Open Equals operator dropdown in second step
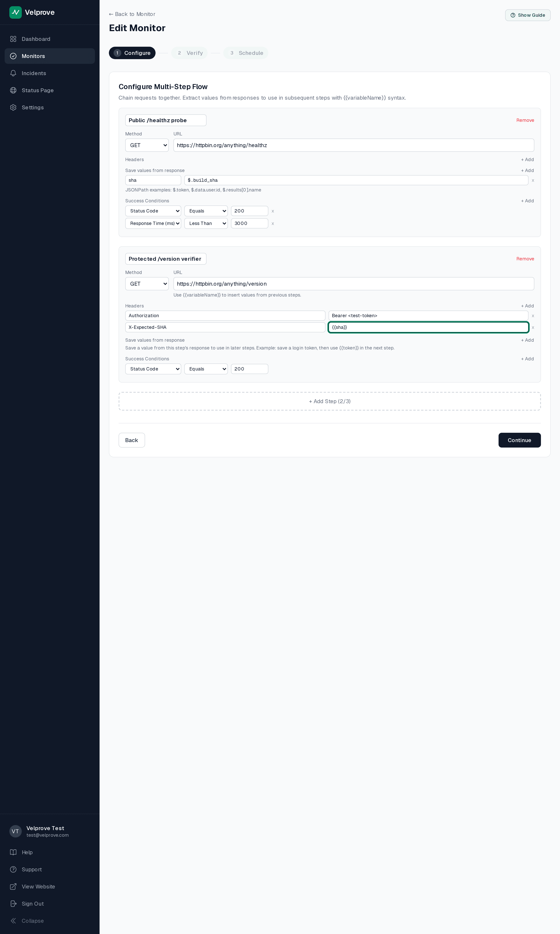 [x=206, y=369]
